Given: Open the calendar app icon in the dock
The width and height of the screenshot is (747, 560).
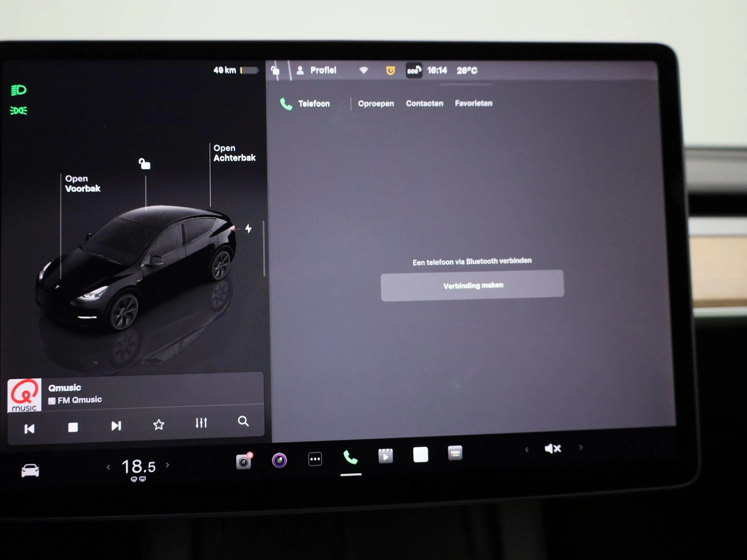Looking at the screenshot, I should coord(455,453).
